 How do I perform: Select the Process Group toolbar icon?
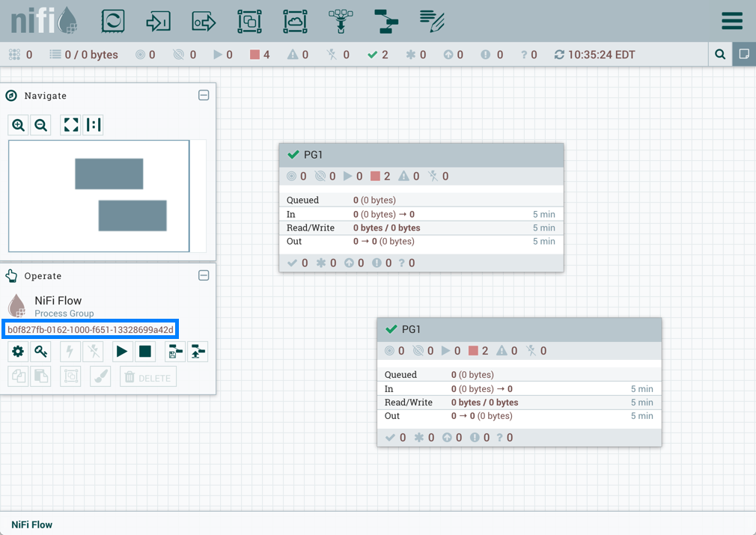(249, 21)
